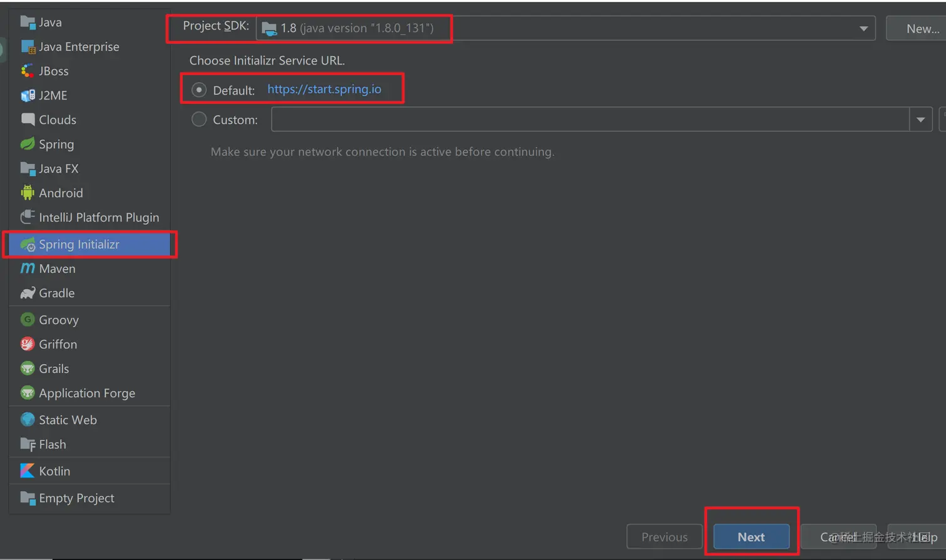The height and width of the screenshot is (560, 946).
Task: Select the Default URL radio button
Action: click(199, 90)
